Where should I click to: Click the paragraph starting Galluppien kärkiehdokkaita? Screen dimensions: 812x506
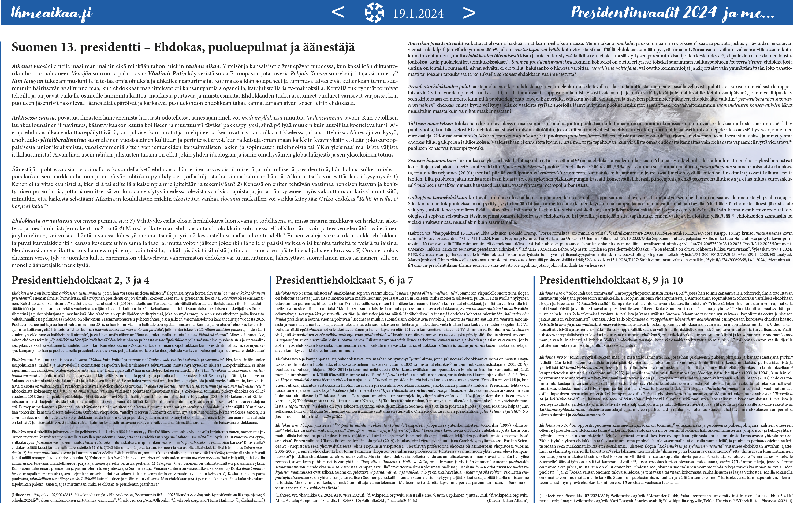tap(600, 210)
